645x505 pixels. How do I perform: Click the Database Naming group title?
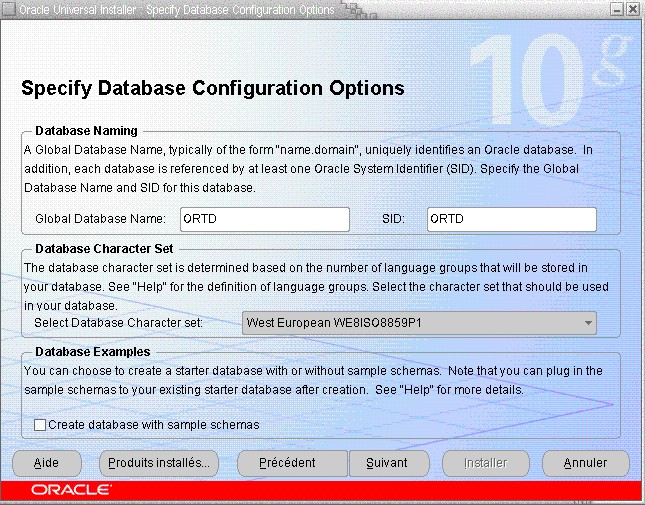tap(86, 131)
